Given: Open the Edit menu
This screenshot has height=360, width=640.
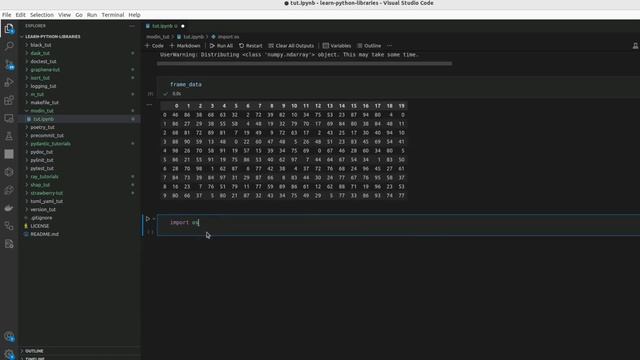Looking at the screenshot, I should click(20, 15).
